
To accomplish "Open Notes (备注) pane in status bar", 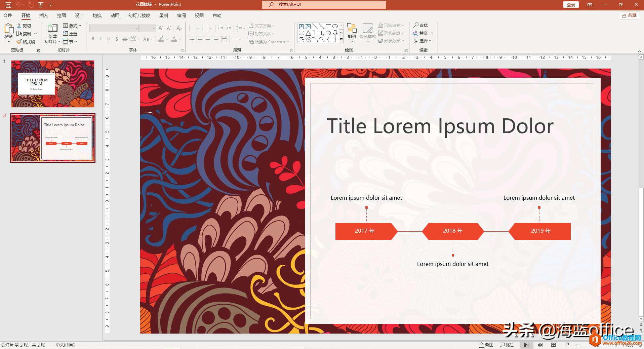I will (x=486, y=345).
